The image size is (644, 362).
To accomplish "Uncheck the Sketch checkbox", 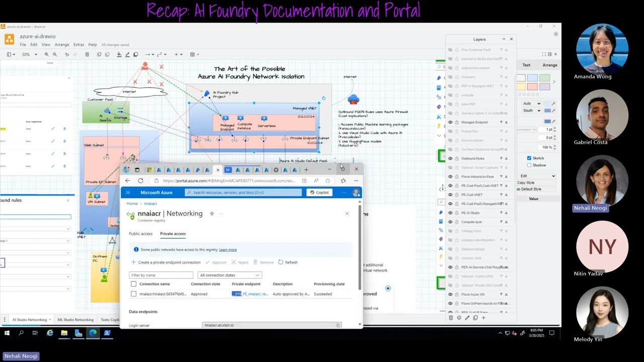I will [529, 158].
